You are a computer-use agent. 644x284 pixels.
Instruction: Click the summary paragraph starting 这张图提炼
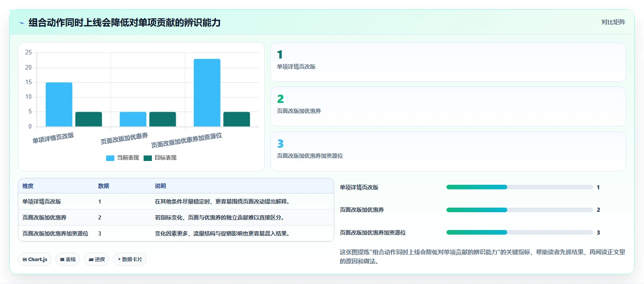click(x=482, y=257)
